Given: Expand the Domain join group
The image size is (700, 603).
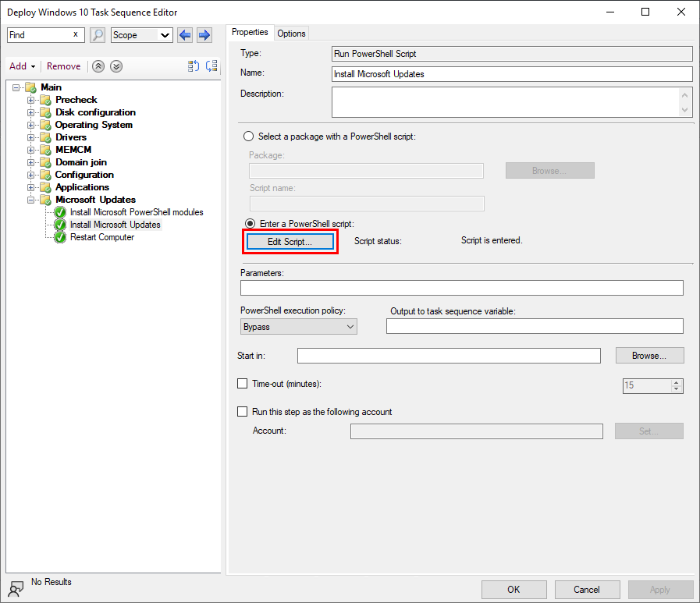Looking at the screenshot, I should [x=30, y=162].
